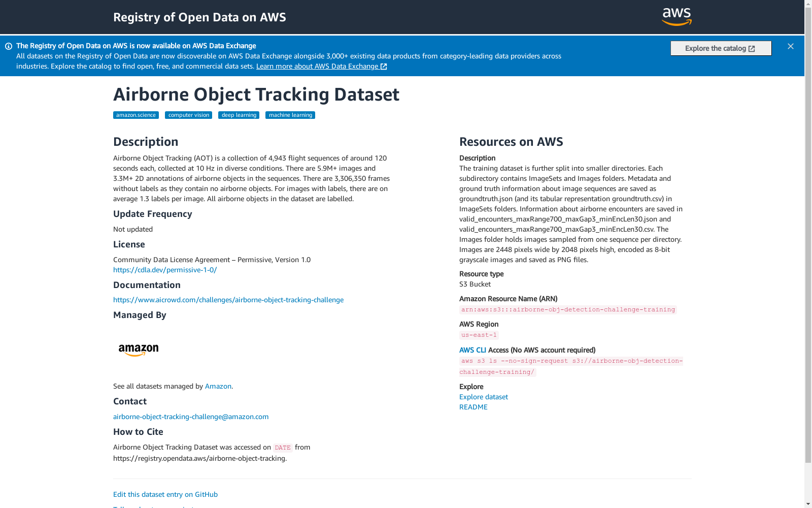Click the AWS logo in the header
Image resolution: width=812 pixels, height=508 pixels.
[676, 17]
